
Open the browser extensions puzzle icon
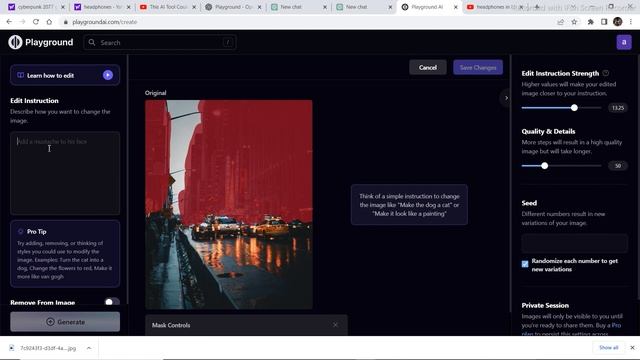590,22
